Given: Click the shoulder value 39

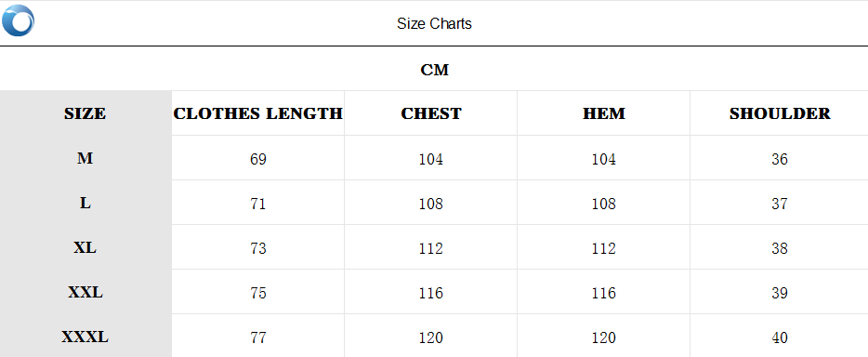Looking at the screenshot, I should click(x=780, y=293).
